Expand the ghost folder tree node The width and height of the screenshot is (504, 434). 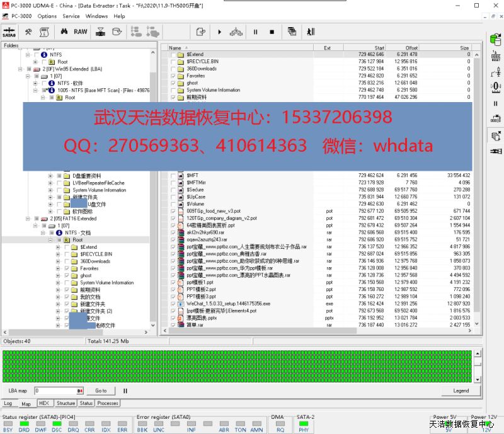coord(58,276)
